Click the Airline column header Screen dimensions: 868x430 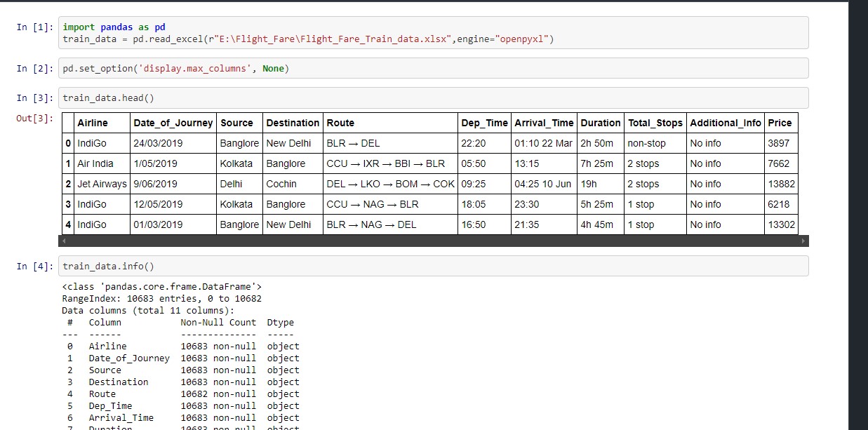point(102,123)
